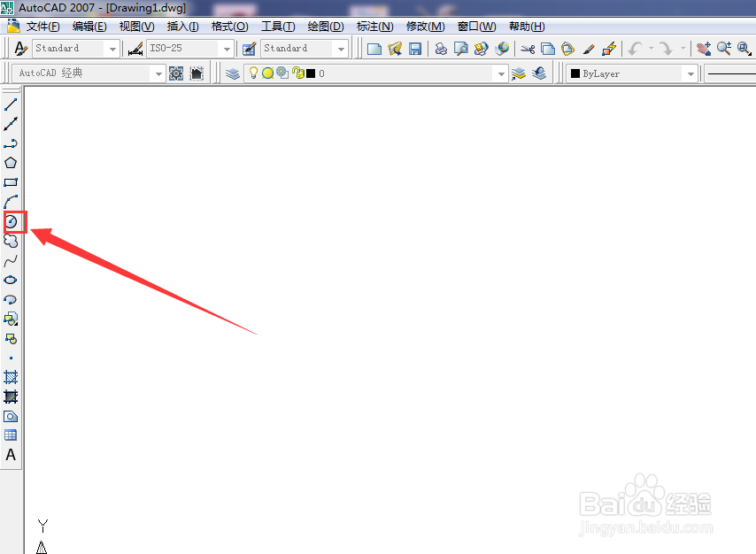756x554 pixels.
Task: Click the Layer Previous icon
Action: pos(539,73)
